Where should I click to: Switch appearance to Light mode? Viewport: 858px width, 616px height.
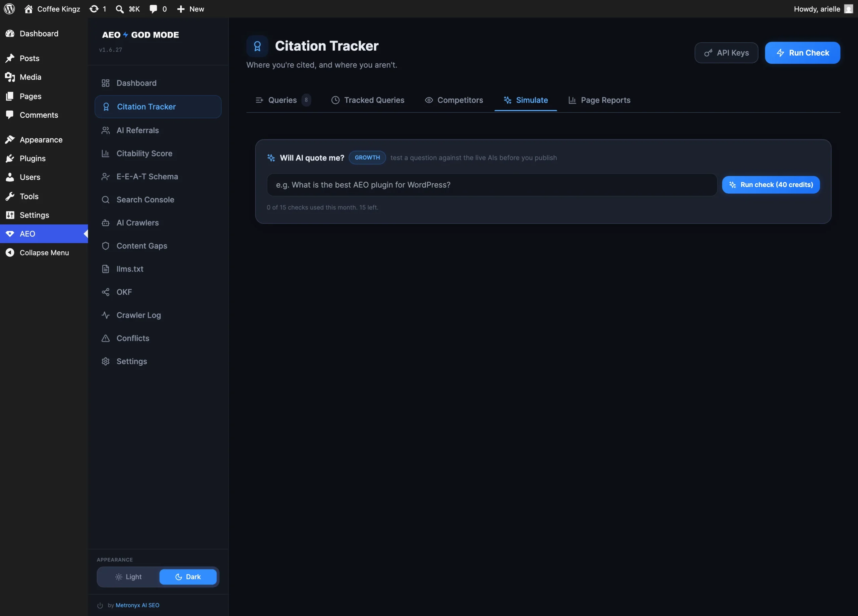pos(128,577)
